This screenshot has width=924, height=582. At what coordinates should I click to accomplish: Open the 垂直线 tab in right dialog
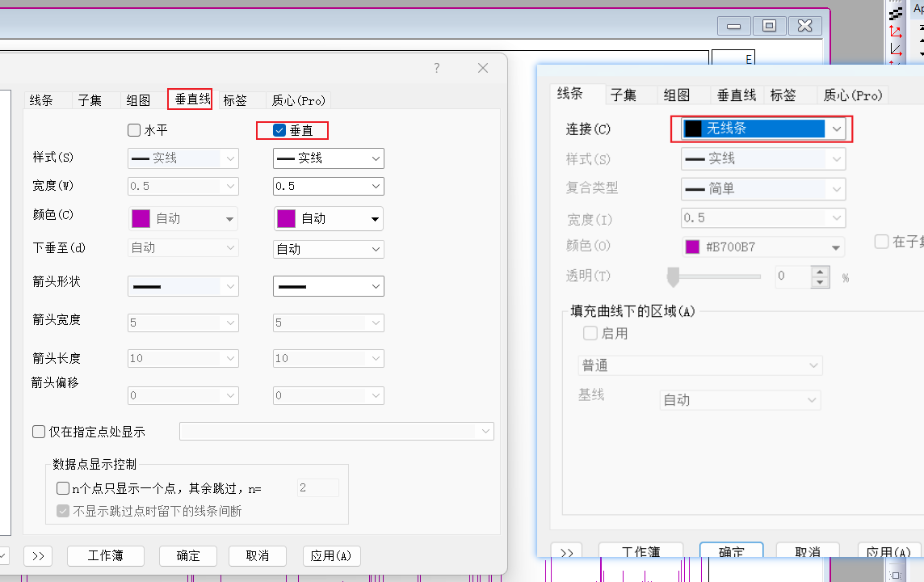pos(737,95)
